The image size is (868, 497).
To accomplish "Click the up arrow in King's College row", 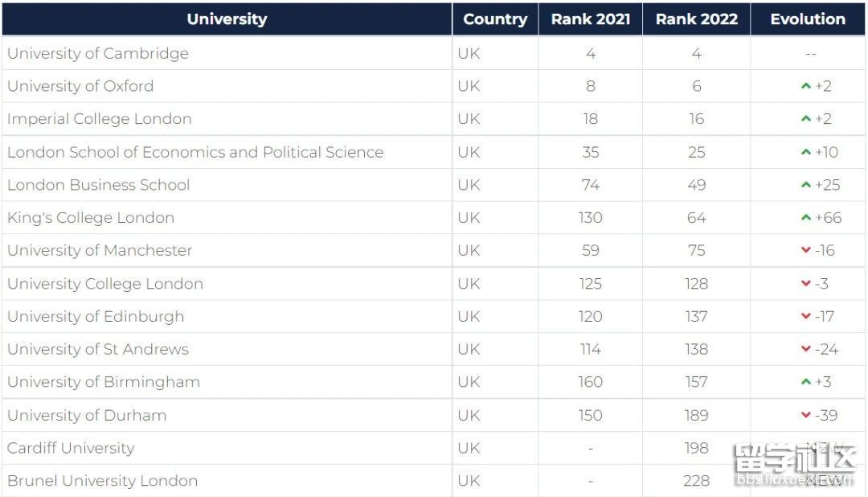I will point(805,217).
